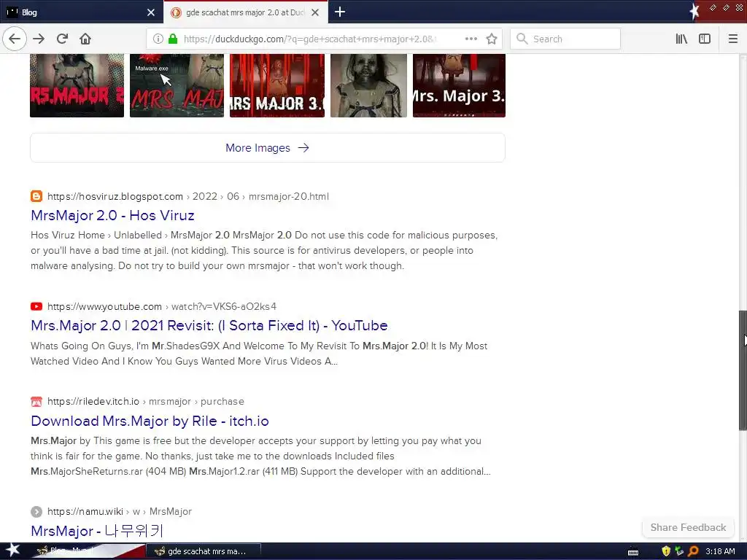The width and height of the screenshot is (747, 560).
Task: Click the Blogger favicon of first result
Action: point(36,196)
